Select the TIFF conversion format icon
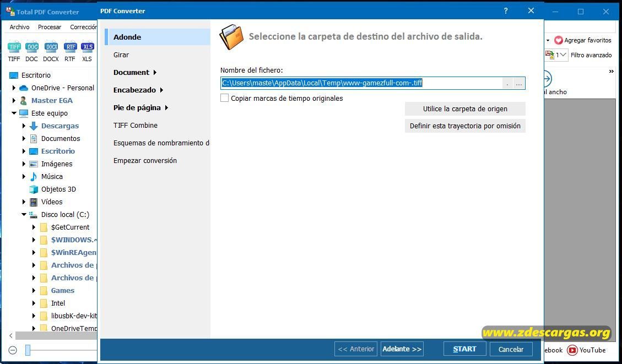Viewport: 622px width, 364px height. click(x=14, y=47)
